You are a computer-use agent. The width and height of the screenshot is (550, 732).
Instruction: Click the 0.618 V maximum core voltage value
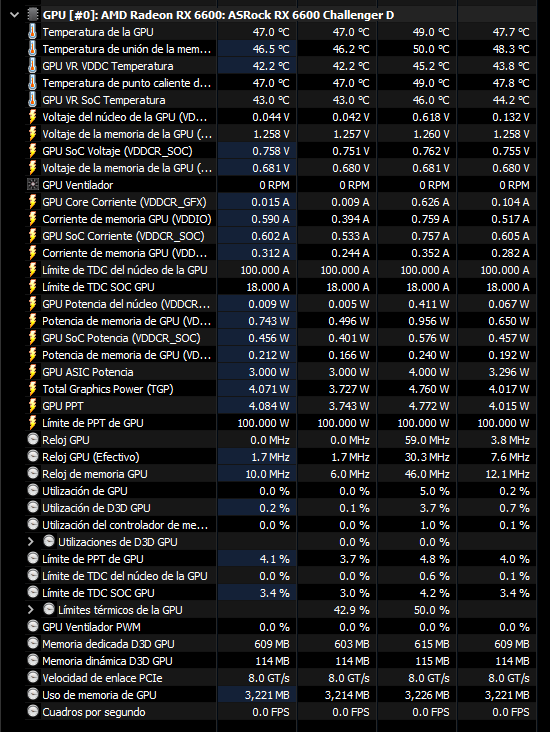point(430,117)
